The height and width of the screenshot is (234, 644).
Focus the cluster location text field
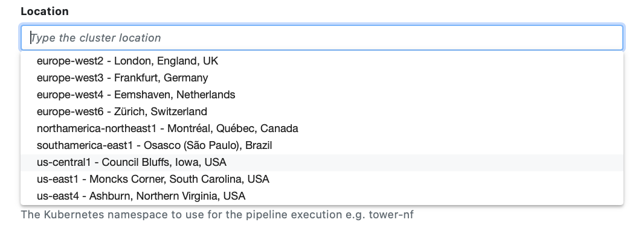coord(322,38)
